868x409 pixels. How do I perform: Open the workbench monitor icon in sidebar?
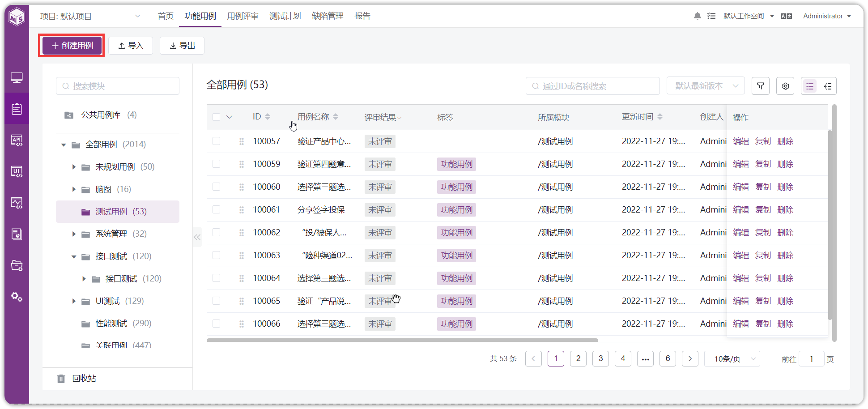[17, 78]
